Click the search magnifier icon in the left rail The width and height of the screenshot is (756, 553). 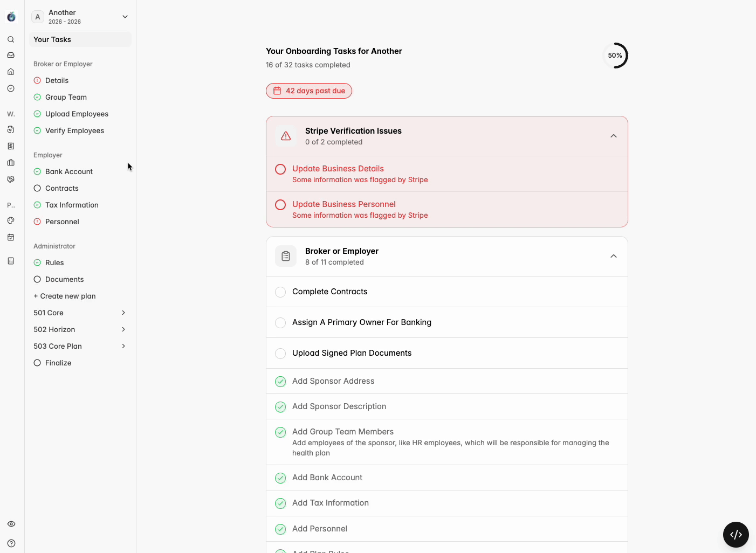[11, 39]
